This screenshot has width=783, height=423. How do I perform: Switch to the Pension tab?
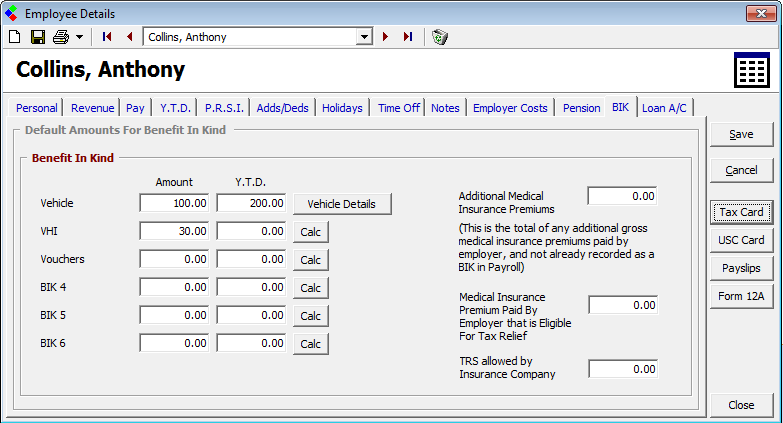tap(581, 108)
